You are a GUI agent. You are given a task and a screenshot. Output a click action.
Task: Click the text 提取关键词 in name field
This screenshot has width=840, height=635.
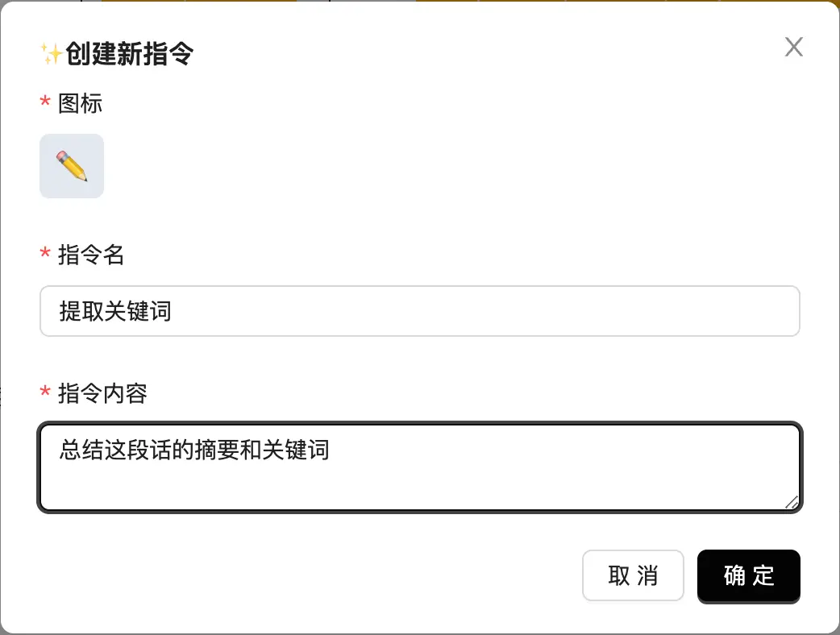[115, 311]
